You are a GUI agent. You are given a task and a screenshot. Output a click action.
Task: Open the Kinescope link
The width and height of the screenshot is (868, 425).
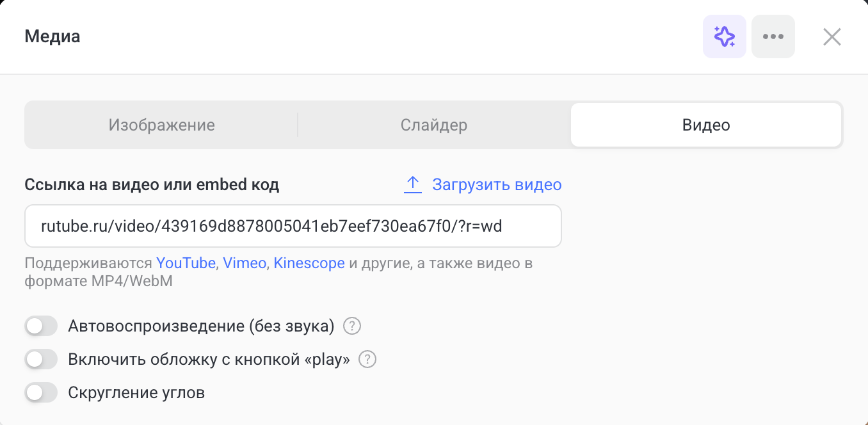[309, 263]
